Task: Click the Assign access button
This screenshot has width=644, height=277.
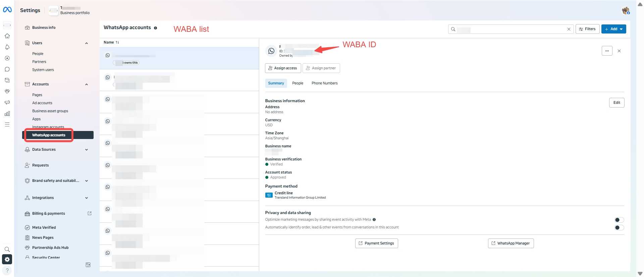Action: coord(283,68)
